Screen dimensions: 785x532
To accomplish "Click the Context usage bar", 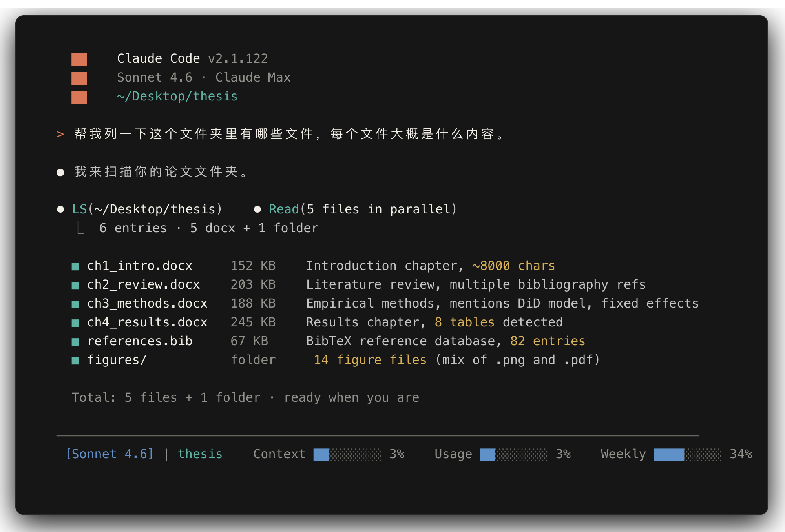I will 347,455.
